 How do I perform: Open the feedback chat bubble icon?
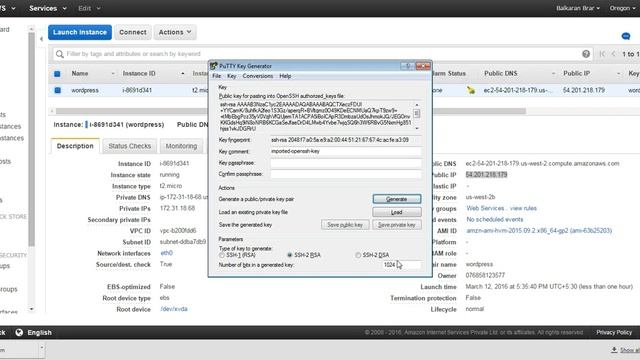point(626,36)
